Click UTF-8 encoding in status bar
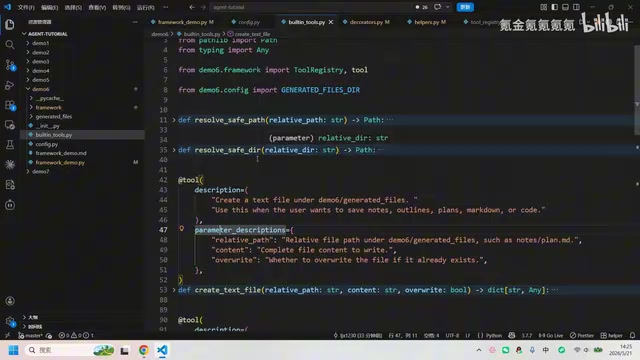640x360 pixels. (x=452, y=335)
